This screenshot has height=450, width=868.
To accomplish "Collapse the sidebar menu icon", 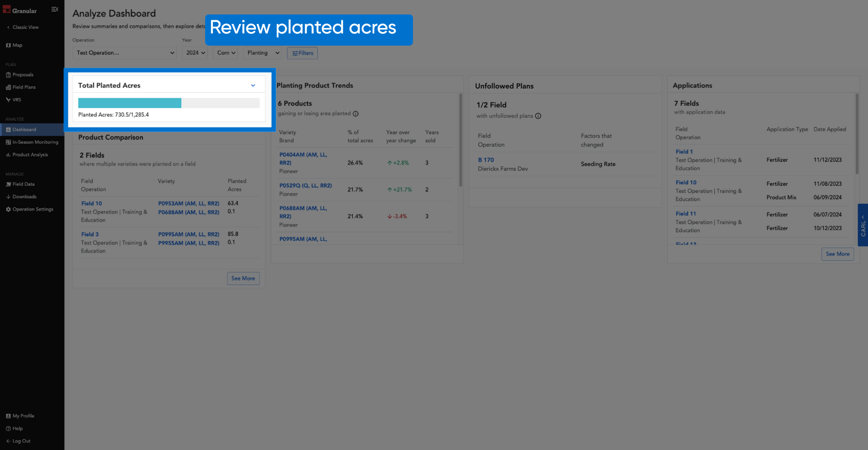I will click(x=55, y=9).
